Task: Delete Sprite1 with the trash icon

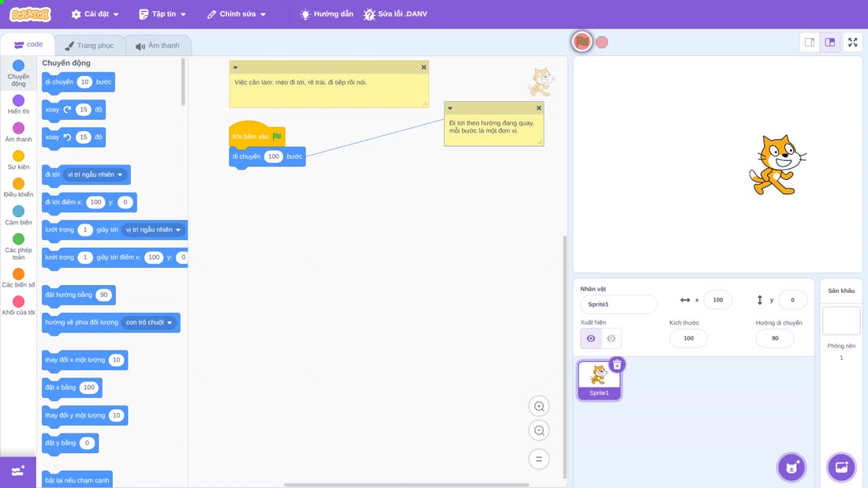Action: pyautogui.click(x=617, y=365)
